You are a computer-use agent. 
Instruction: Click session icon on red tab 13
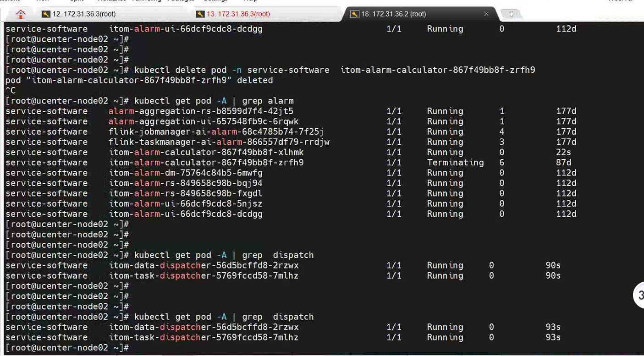click(200, 14)
